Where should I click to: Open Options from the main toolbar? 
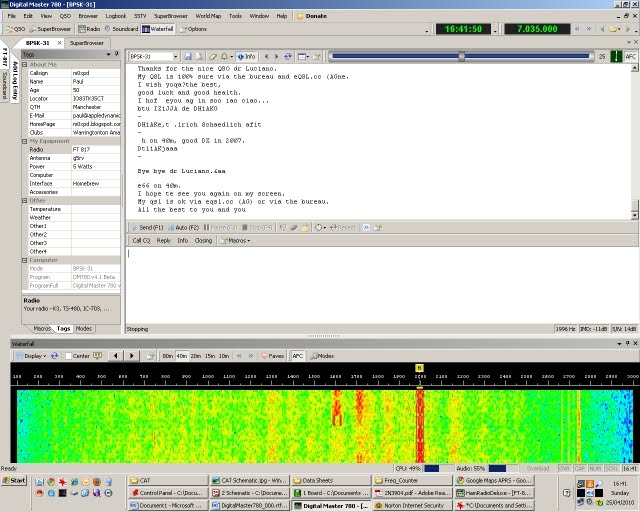(193, 29)
